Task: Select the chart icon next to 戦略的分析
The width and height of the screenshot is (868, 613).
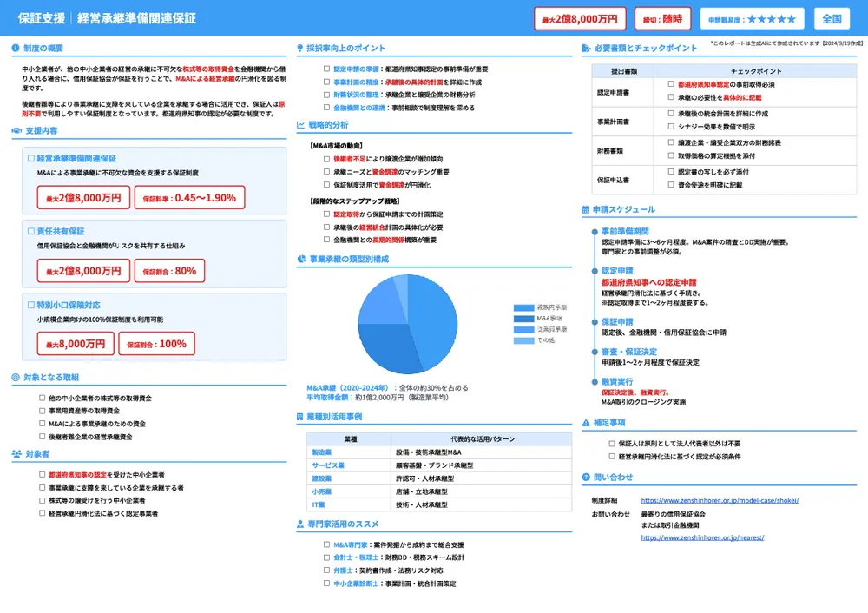Action: point(299,124)
